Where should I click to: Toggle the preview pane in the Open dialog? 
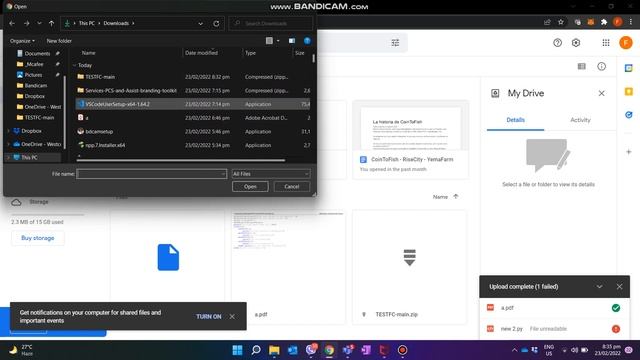point(292,41)
